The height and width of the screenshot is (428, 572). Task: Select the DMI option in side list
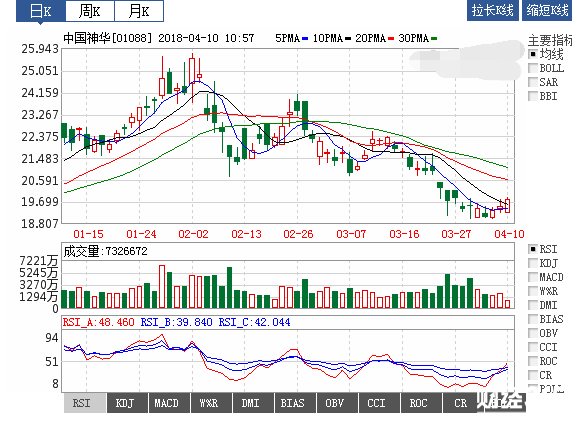click(533, 305)
